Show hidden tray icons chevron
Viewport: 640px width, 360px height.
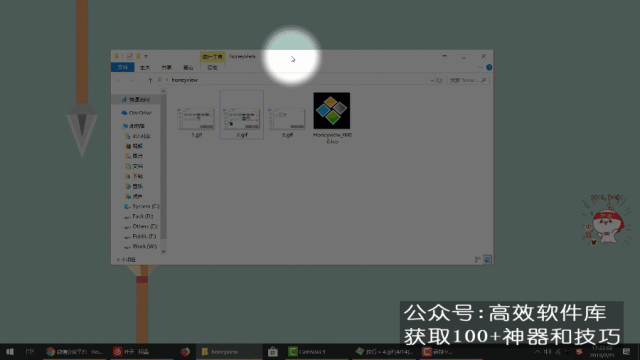[538, 351]
